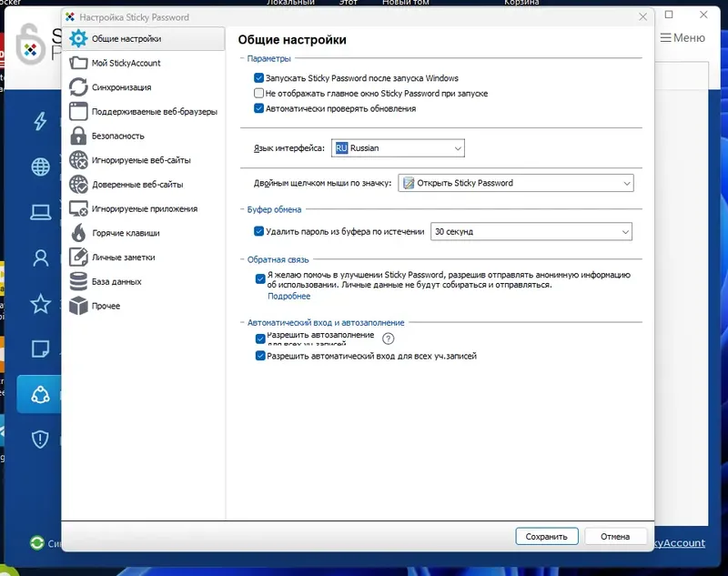
Task: Click the Горячие клавиши flame icon
Action: 78,233
